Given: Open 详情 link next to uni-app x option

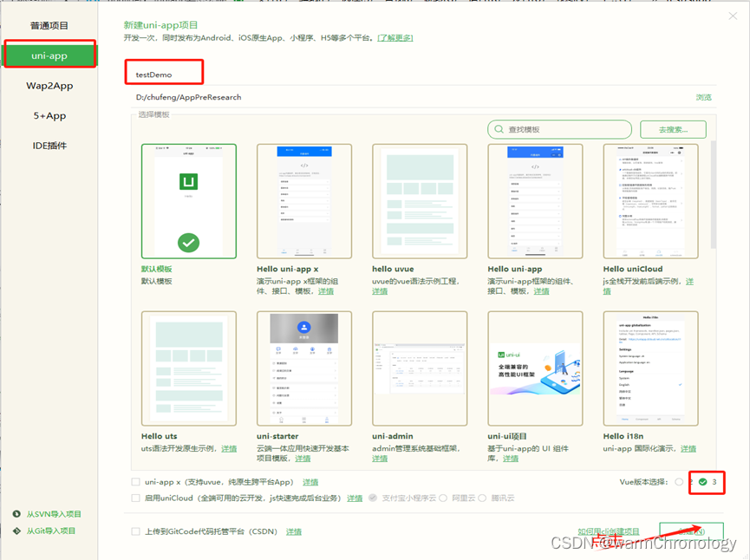Looking at the screenshot, I should pos(310,482).
